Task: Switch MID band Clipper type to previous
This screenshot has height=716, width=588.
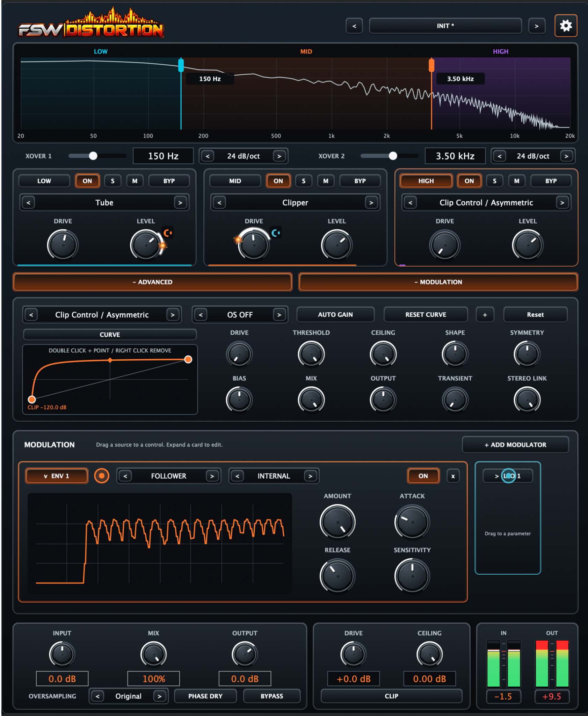Action: 219,203
